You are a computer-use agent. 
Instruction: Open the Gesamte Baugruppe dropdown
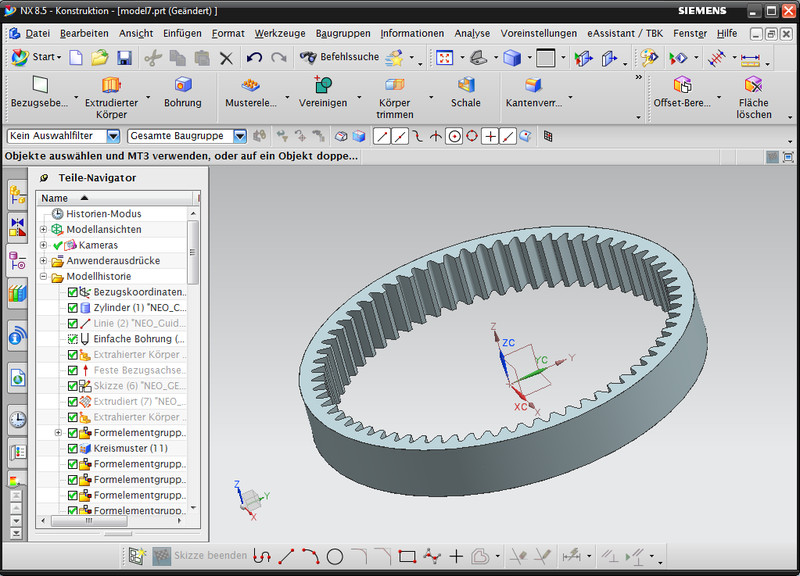click(240, 136)
